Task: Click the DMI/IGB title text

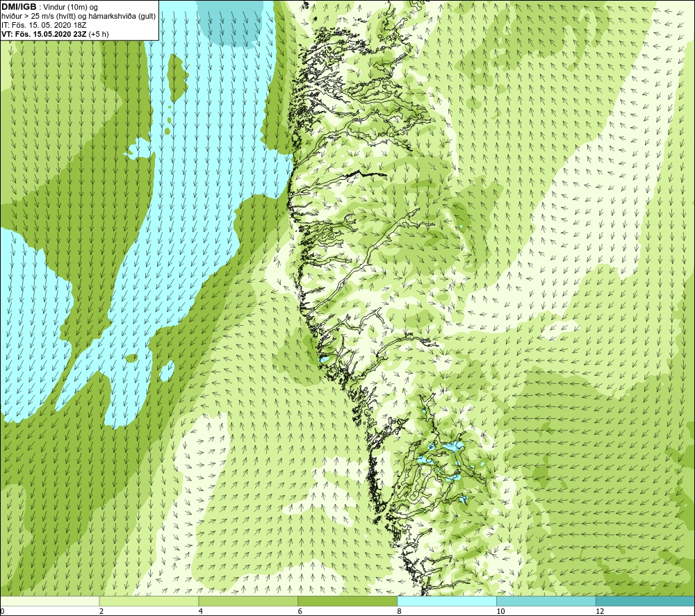Action: point(19,7)
